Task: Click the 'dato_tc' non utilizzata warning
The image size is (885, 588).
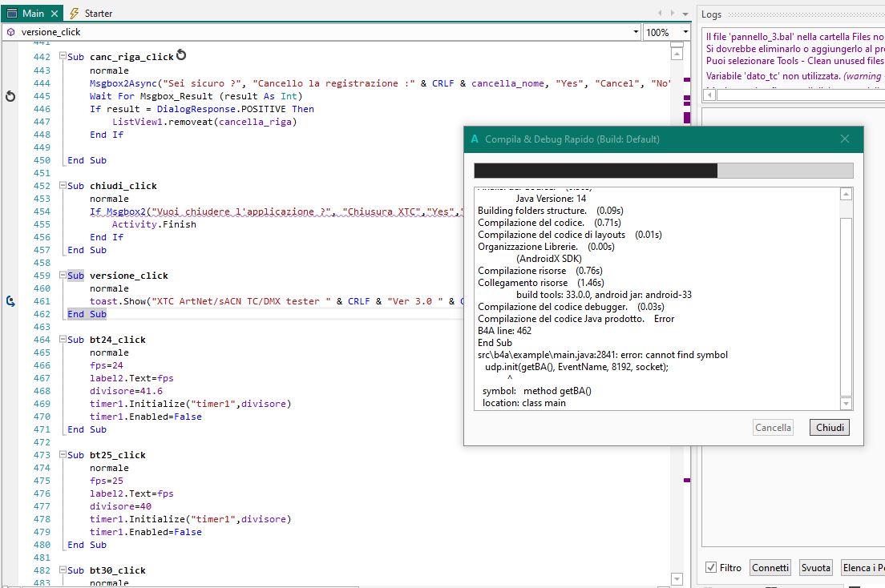Action: tap(794, 75)
